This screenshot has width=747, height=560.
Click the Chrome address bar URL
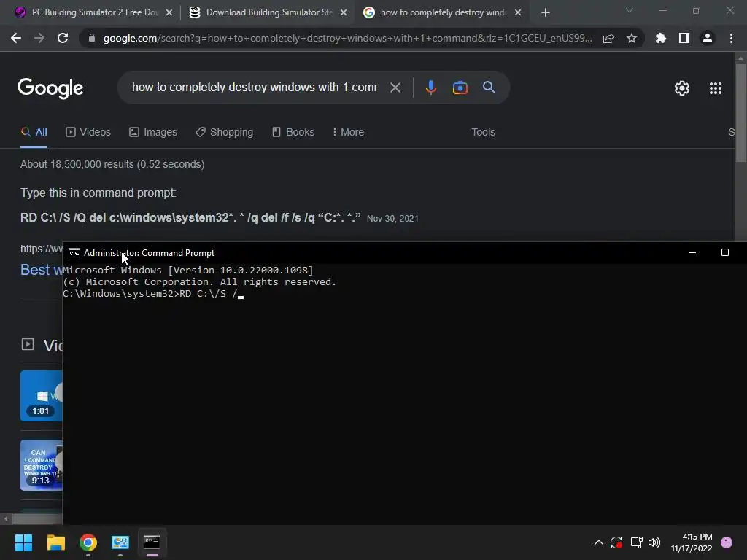tap(347, 38)
